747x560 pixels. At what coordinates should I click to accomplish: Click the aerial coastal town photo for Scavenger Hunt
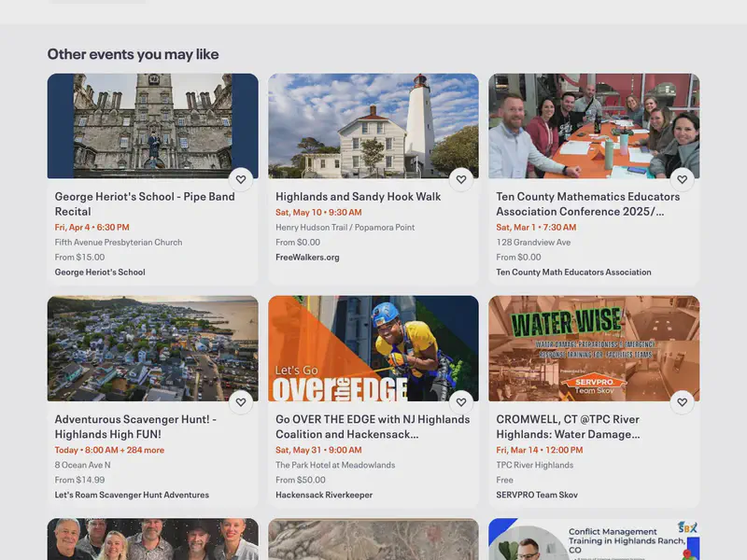[153, 348]
